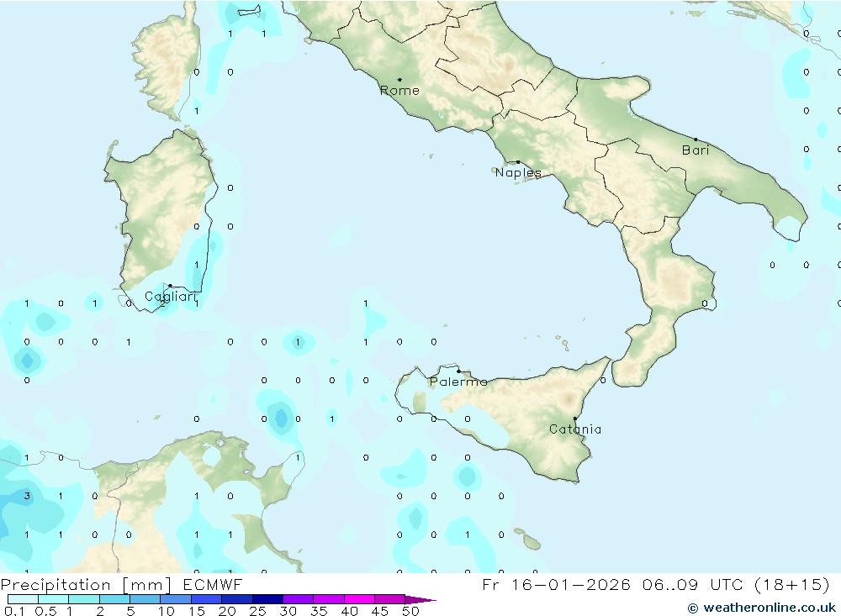Click the 25–30 mm legend swatch
The image size is (841, 616).
click(x=267, y=599)
